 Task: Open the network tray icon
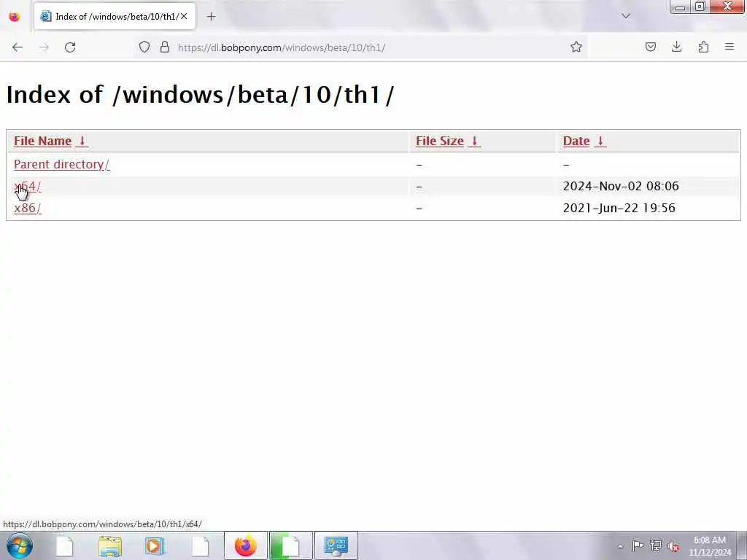coord(656,545)
